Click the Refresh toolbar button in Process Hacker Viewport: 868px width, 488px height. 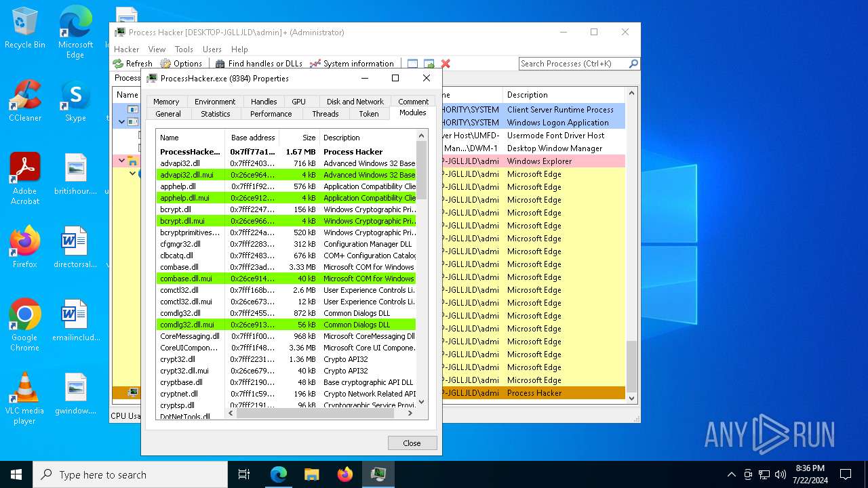pos(133,64)
